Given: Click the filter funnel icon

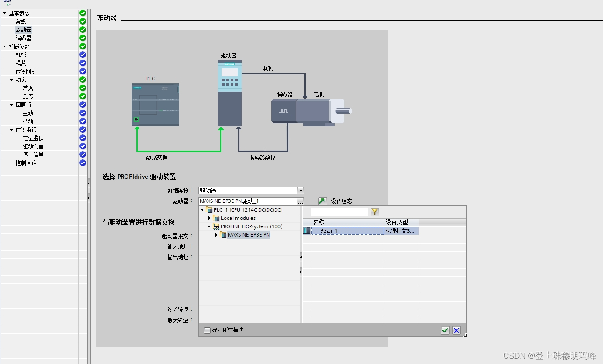Looking at the screenshot, I should click(x=375, y=212).
